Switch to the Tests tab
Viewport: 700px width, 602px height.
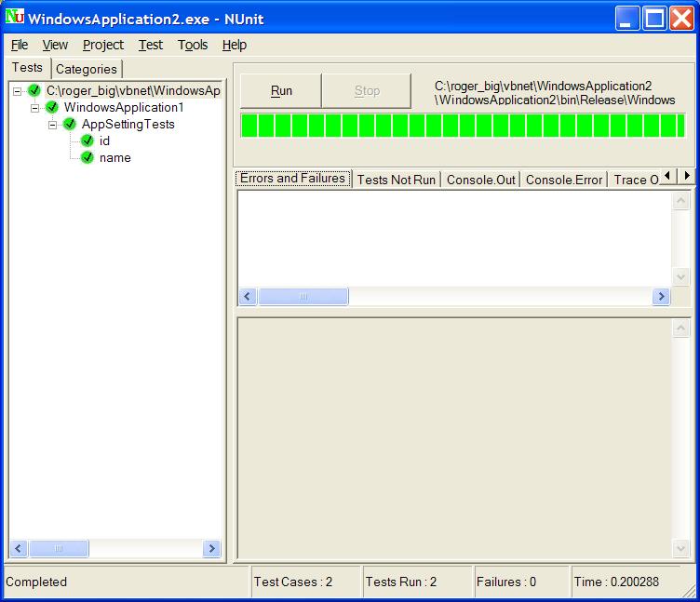(27, 68)
